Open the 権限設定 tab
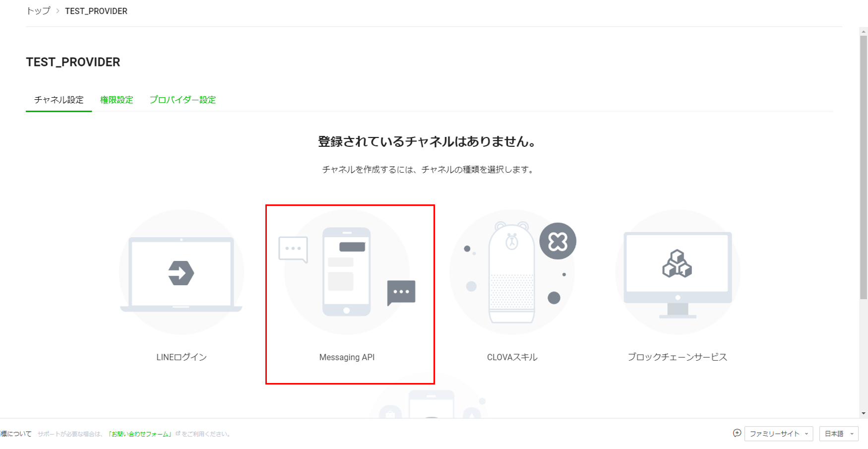Image resolution: width=868 pixels, height=449 pixels. (x=117, y=100)
